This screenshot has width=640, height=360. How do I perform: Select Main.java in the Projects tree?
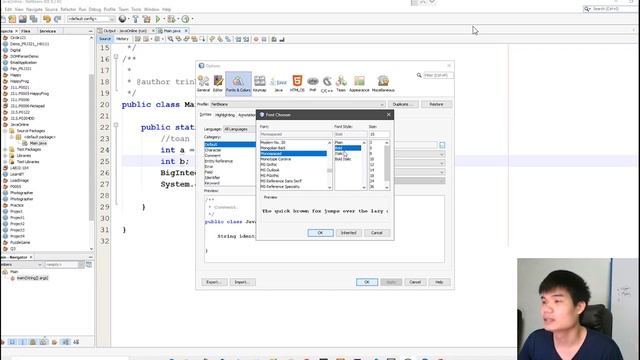(x=38, y=143)
